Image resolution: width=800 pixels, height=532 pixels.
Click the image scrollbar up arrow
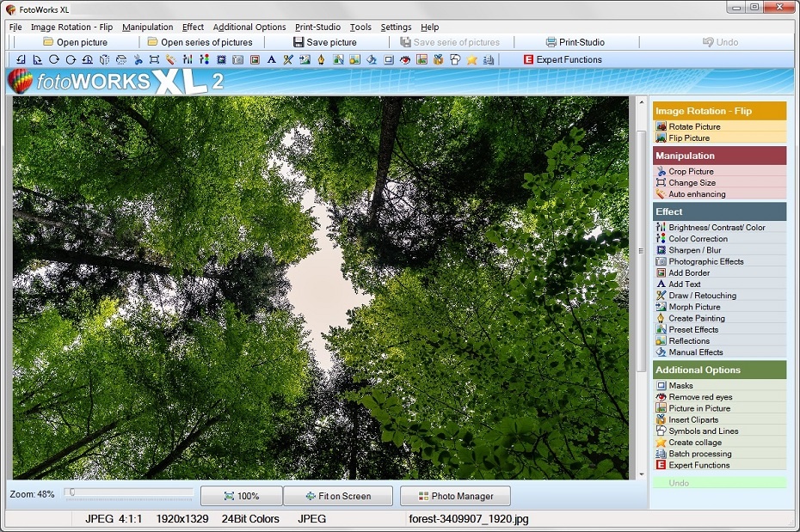(x=642, y=102)
